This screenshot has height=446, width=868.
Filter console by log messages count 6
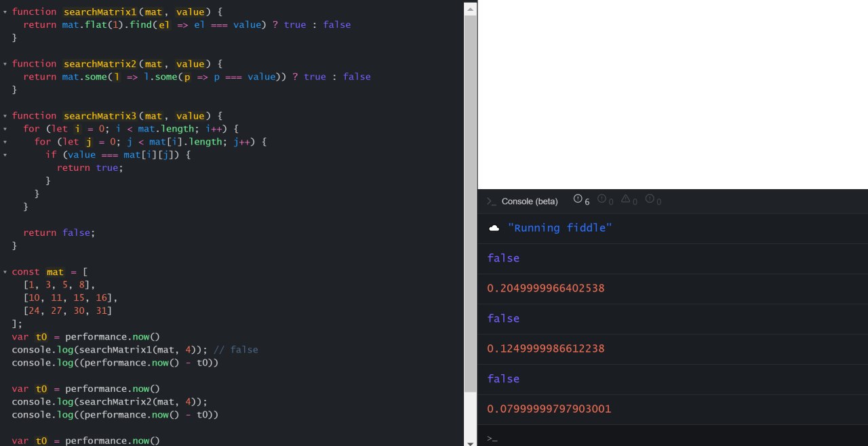point(582,201)
